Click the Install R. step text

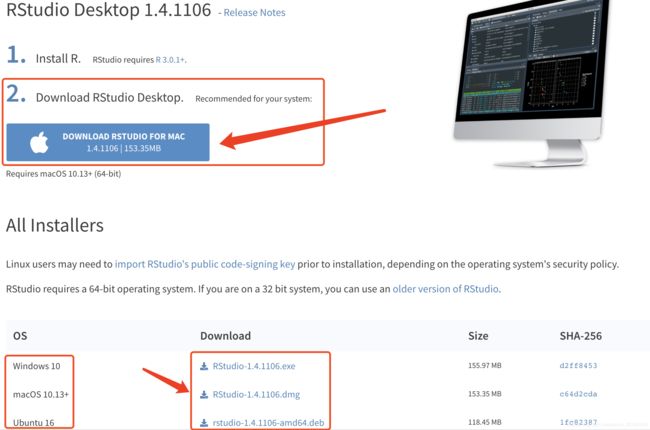pyautogui.click(x=58, y=58)
